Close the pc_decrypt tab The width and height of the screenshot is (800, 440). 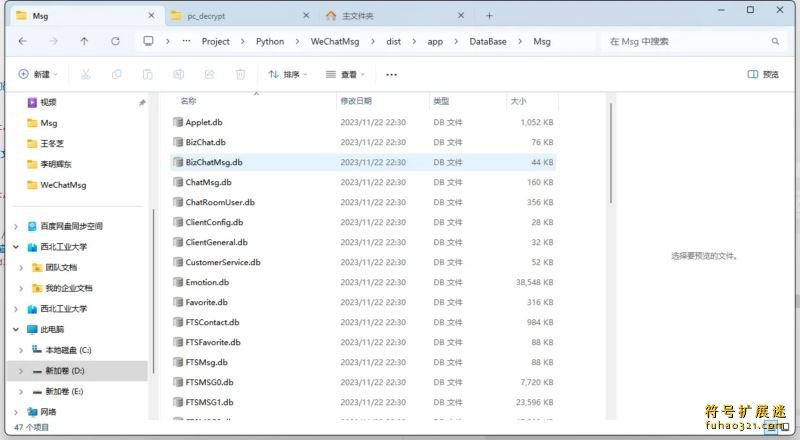coord(306,16)
